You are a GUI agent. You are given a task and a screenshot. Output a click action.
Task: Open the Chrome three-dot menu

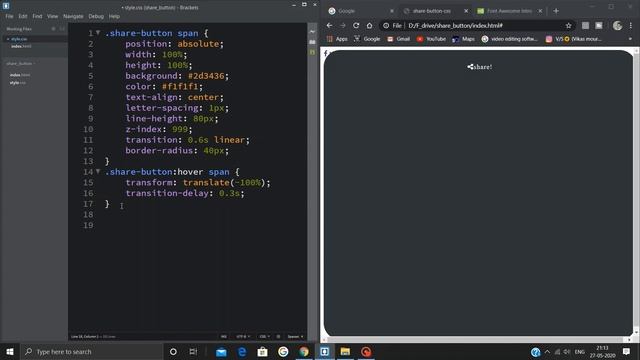coord(631,25)
